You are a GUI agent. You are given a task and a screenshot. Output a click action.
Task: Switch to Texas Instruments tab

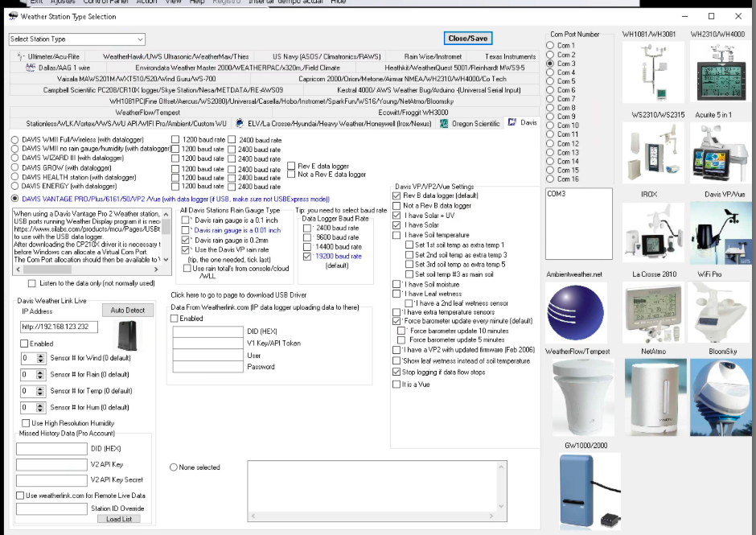[510, 56]
